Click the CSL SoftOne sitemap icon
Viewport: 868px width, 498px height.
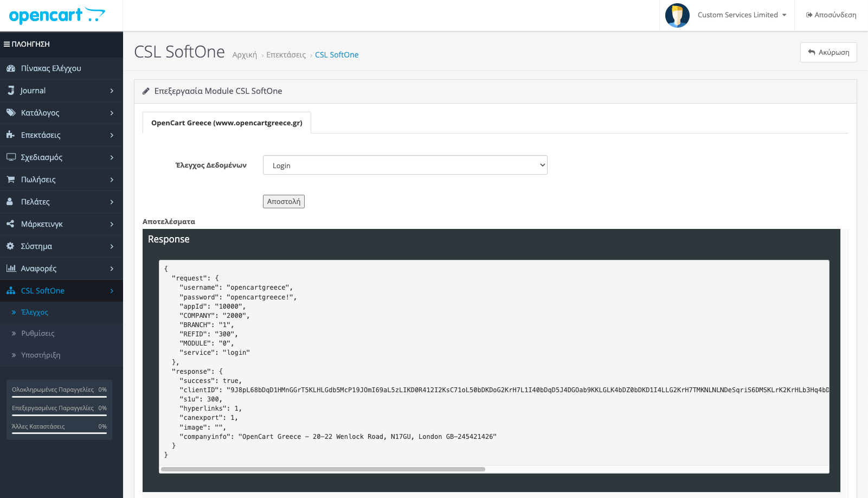11,291
